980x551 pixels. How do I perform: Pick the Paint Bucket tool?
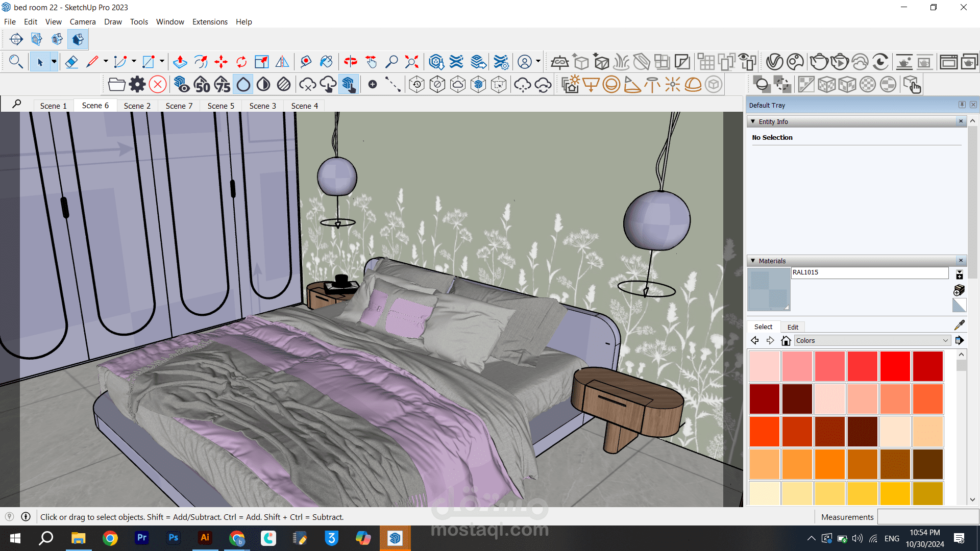pos(326,62)
